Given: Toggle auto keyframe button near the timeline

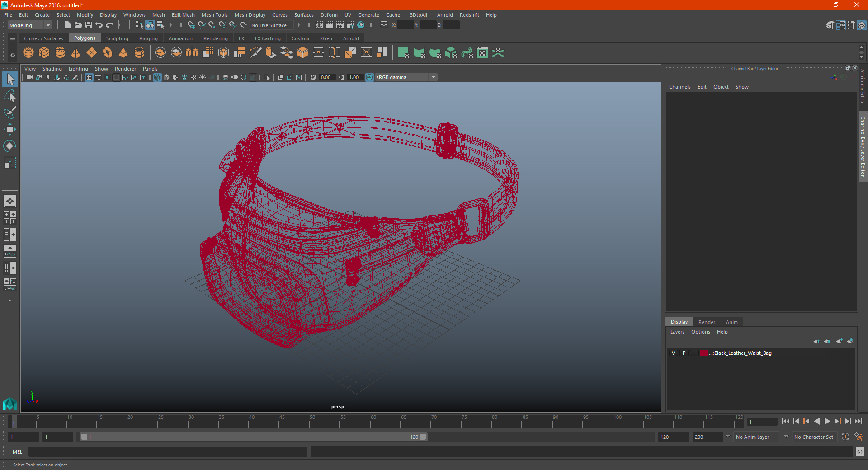Looking at the screenshot, I should [845, 437].
